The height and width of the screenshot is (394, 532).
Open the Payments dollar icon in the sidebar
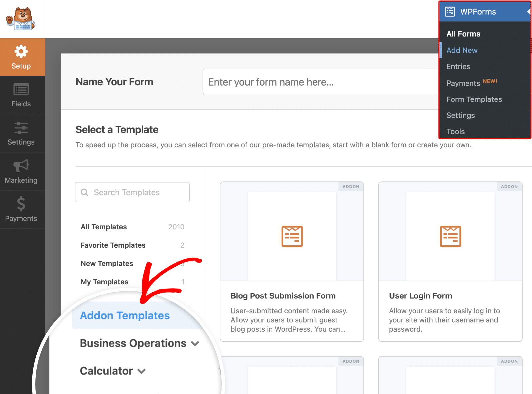(21, 204)
